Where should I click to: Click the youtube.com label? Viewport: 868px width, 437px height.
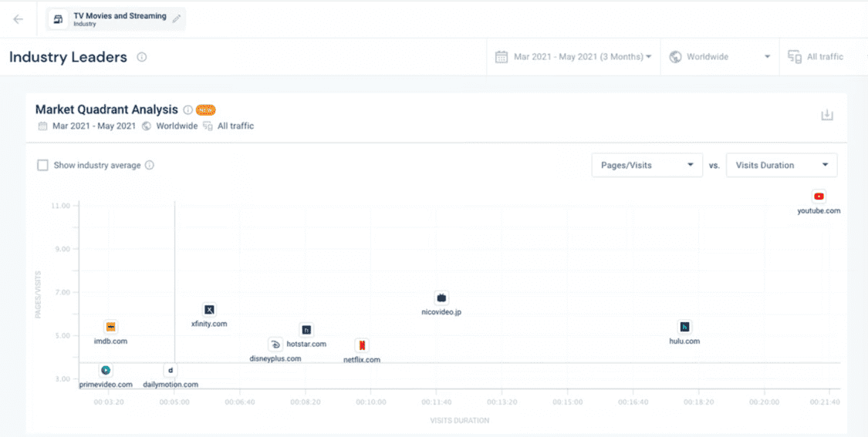(819, 210)
